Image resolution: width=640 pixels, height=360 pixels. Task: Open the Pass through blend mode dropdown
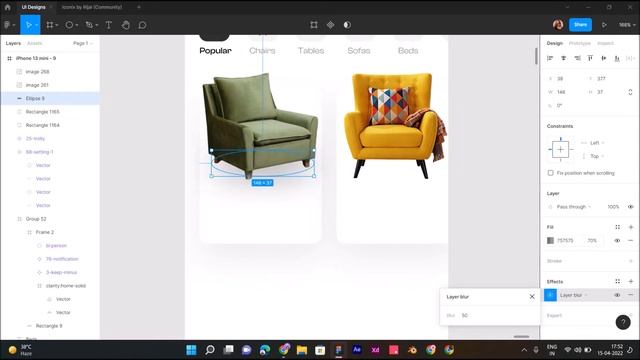573,207
